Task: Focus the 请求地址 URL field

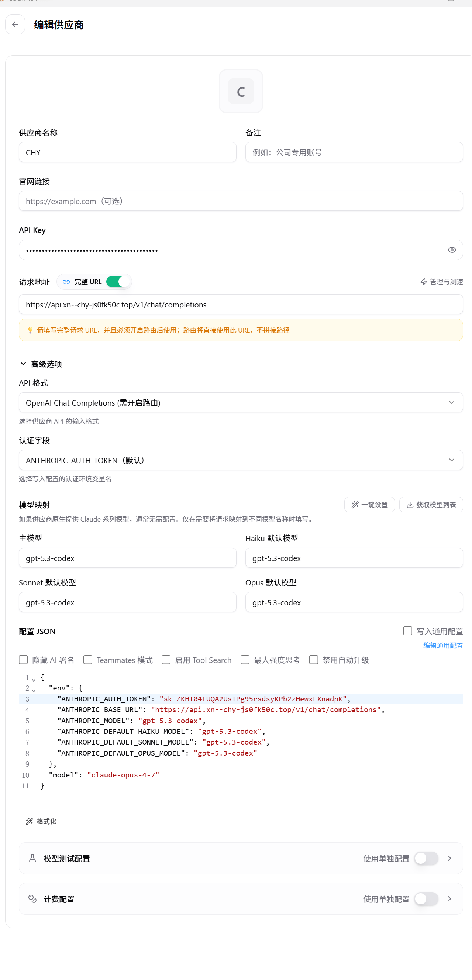Action: (x=241, y=305)
